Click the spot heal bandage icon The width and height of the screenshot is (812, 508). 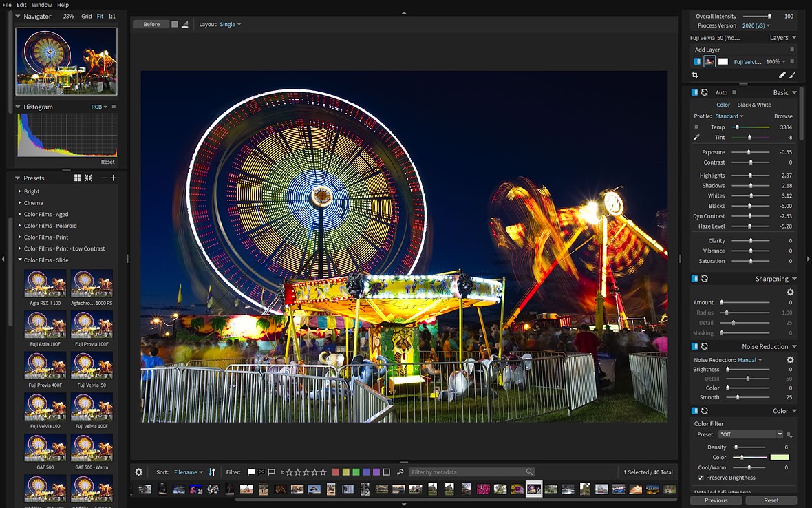coord(782,75)
